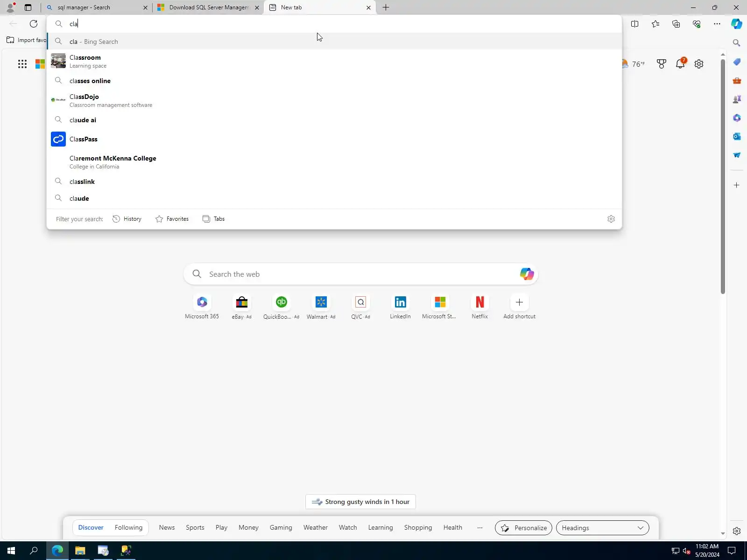The width and height of the screenshot is (747, 560).
Task: Open QVC ad shortcut tile
Action: click(x=360, y=307)
